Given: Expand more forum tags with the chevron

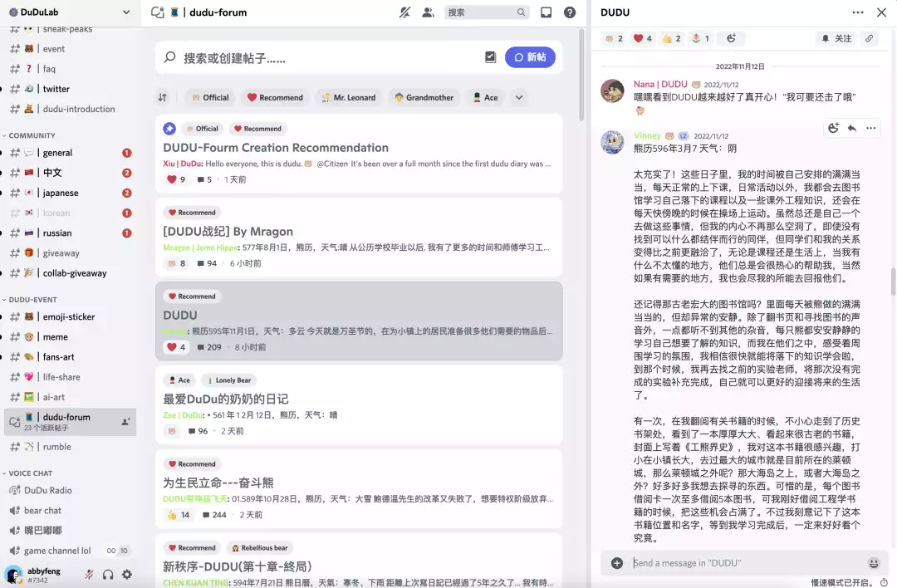Looking at the screenshot, I should [517, 97].
